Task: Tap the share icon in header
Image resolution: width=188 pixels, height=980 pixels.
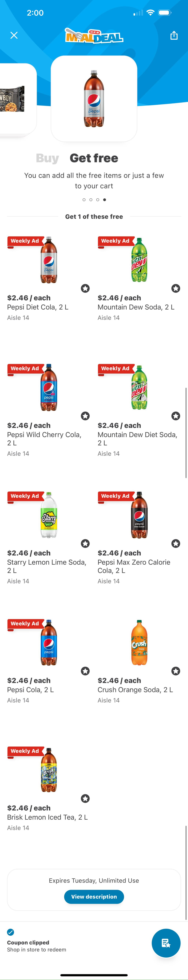Action: tap(174, 35)
